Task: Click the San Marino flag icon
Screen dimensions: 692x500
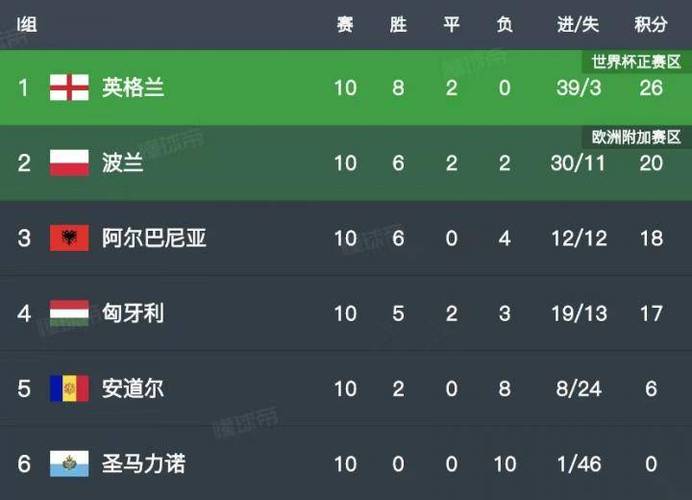Action: pos(69,464)
